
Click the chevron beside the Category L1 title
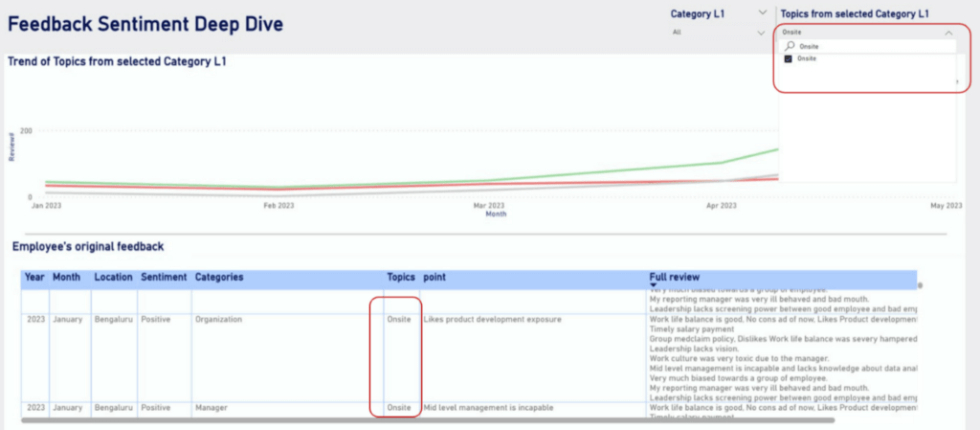point(762,12)
